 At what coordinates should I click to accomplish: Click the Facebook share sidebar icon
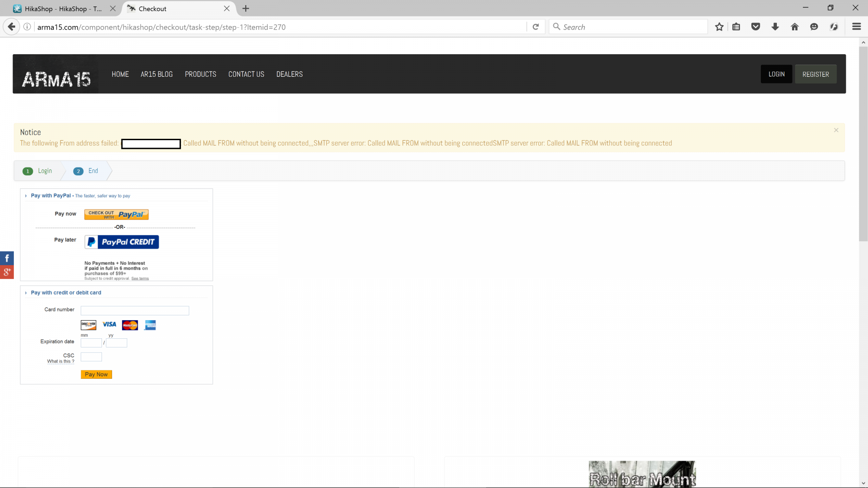[x=7, y=258]
